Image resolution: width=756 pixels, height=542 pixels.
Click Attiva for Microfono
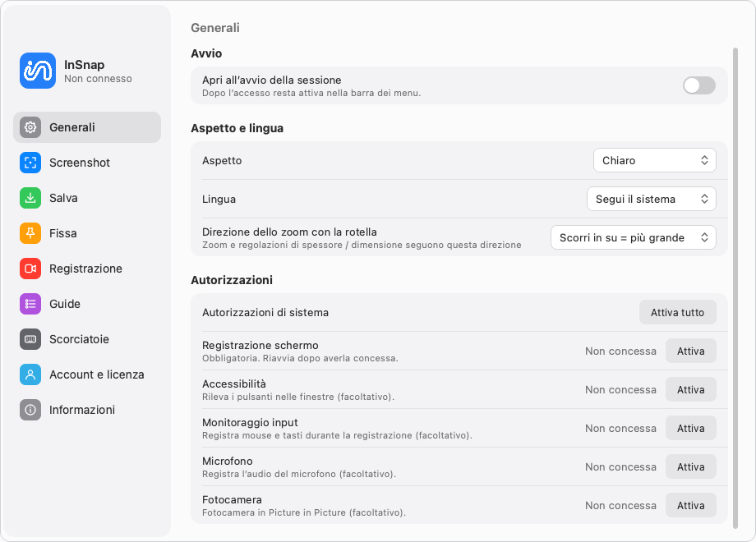[690, 466]
